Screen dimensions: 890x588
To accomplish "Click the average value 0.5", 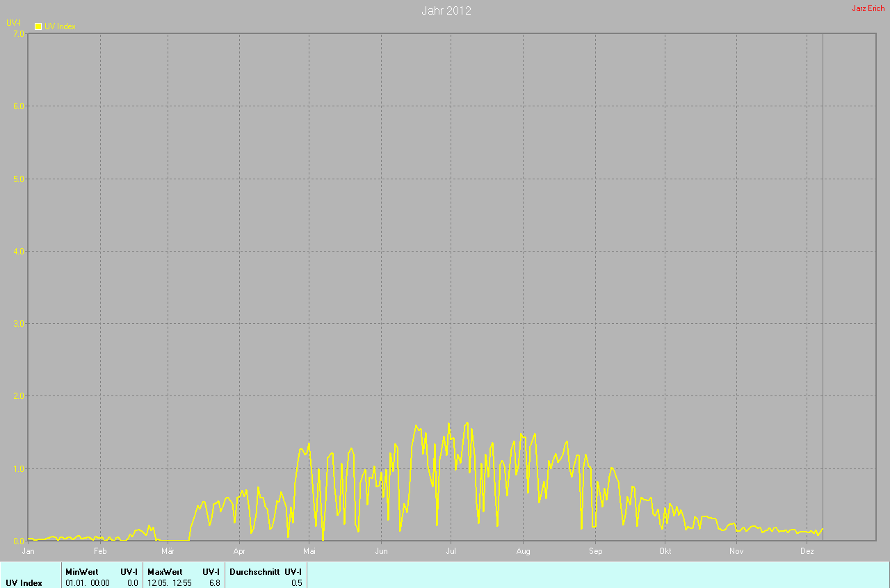I will point(297,583).
